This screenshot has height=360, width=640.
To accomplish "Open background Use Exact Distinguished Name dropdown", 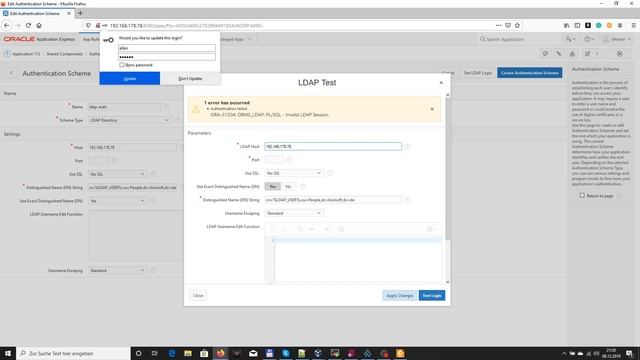I will click(118, 201).
